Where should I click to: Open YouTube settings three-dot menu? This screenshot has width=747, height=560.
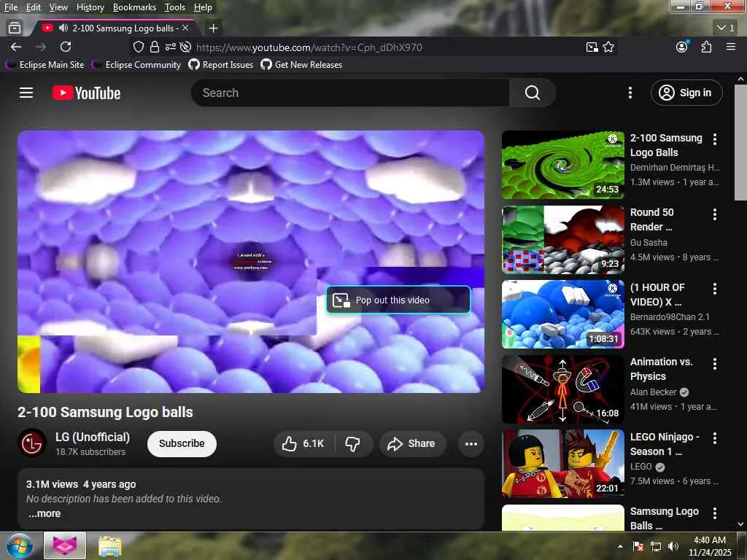point(630,93)
